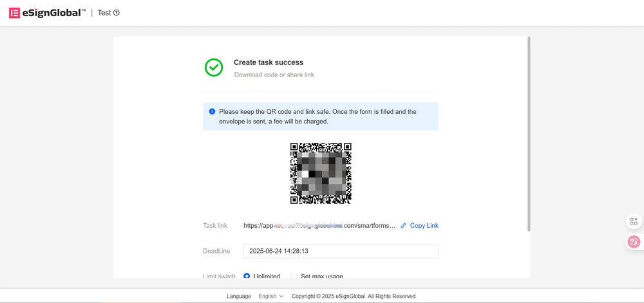Click the QR code image
644x303 pixels.
point(321,173)
